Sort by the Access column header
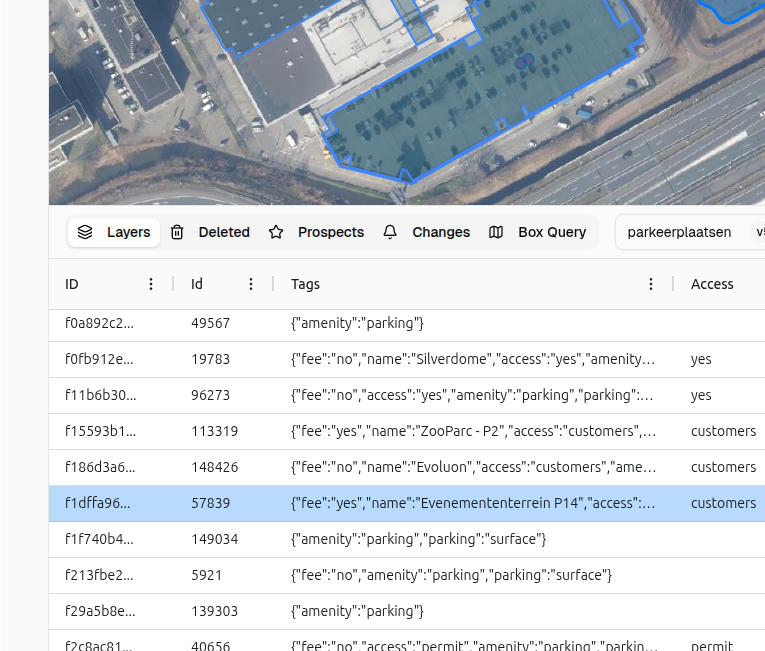 (712, 284)
